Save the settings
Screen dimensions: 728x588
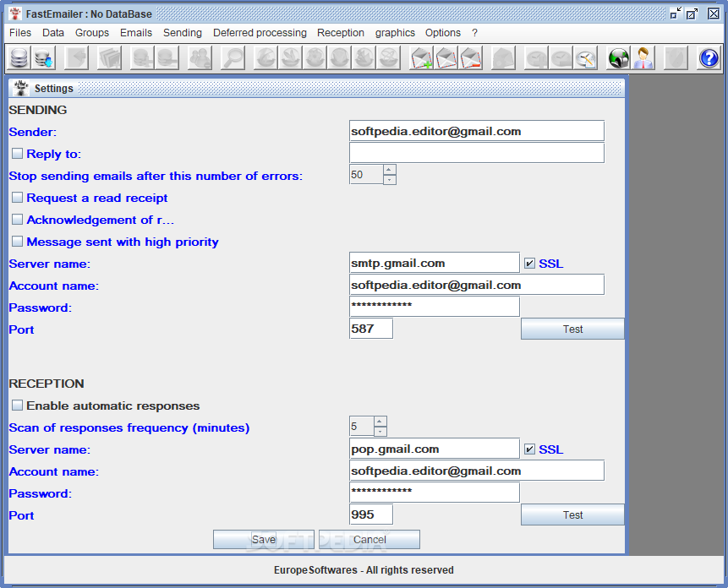click(263, 539)
